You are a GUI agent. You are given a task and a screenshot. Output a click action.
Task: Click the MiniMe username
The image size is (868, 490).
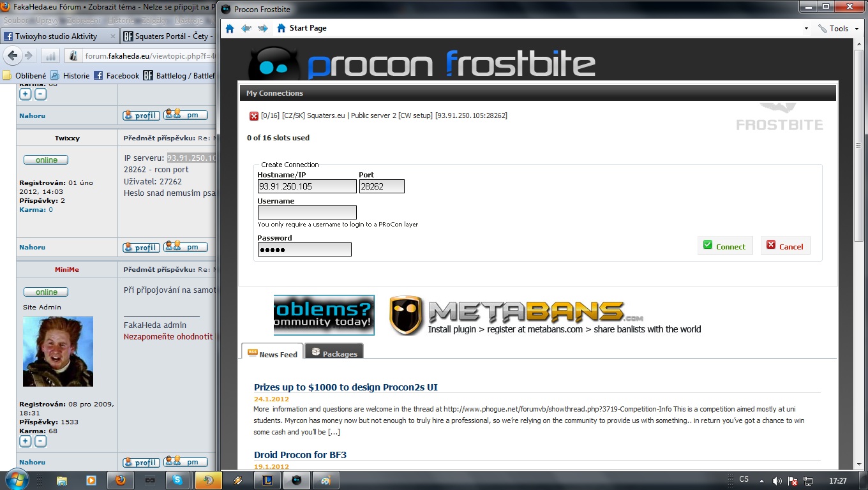click(x=67, y=269)
